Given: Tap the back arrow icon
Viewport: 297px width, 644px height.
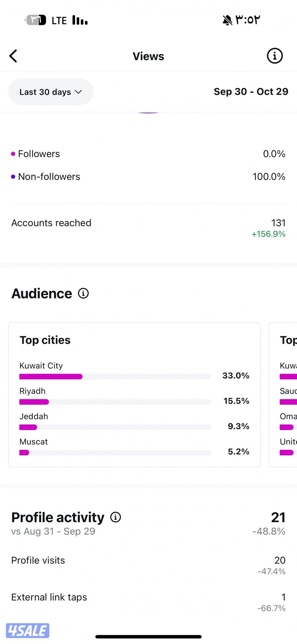Looking at the screenshot, I should click(13, 56).
